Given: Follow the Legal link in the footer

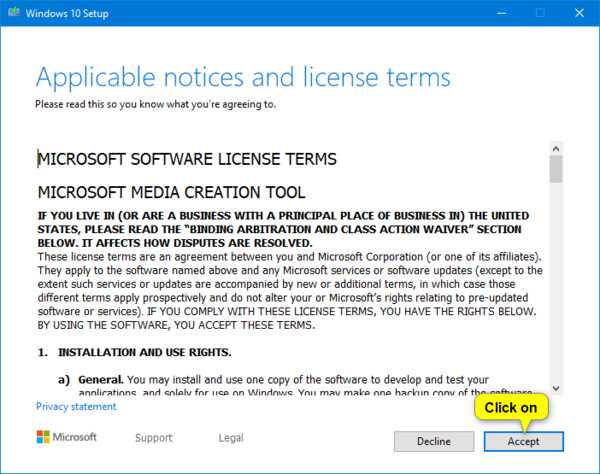Looking at the screenshot, I should (x=231, y=438).
